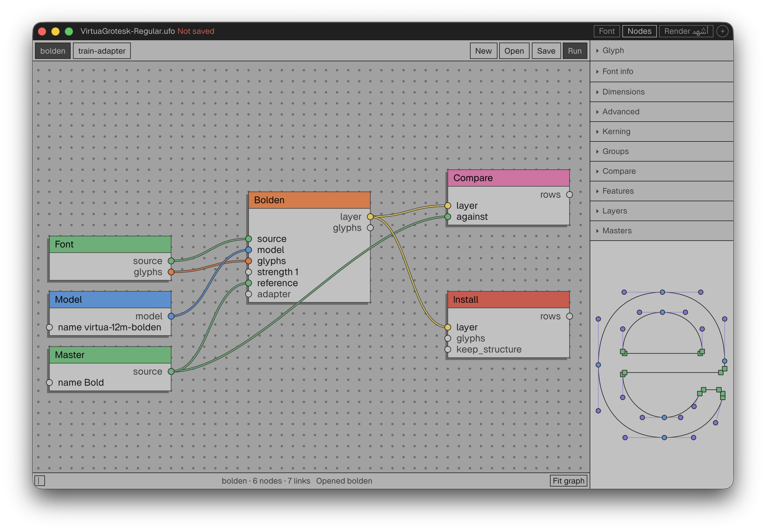
Task: Expand the Advanced section
Action: tap(661, 112)
